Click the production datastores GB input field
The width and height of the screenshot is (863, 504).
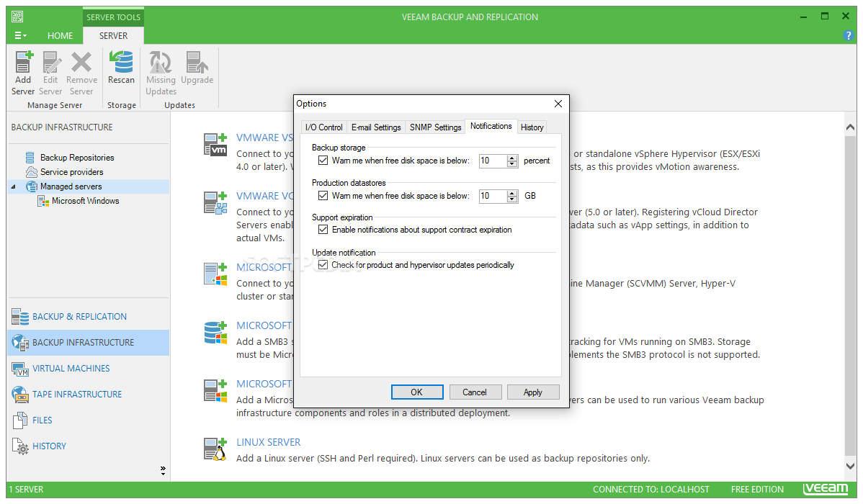[493, 196]
